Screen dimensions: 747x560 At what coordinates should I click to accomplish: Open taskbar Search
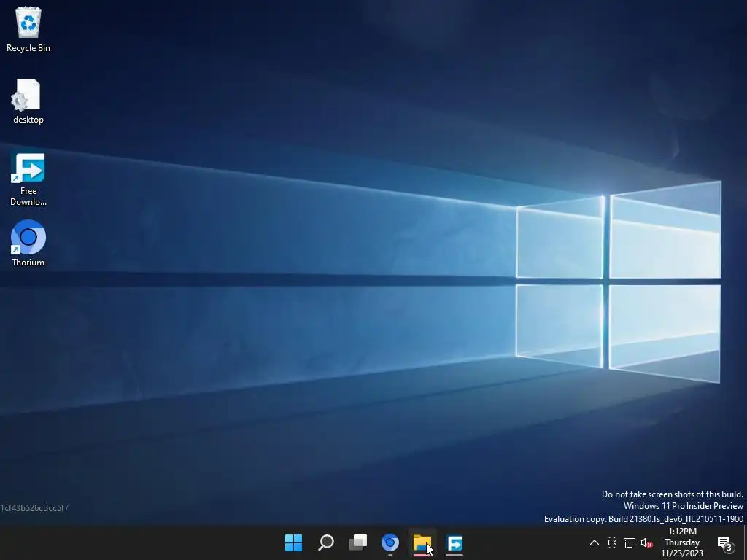326,542
